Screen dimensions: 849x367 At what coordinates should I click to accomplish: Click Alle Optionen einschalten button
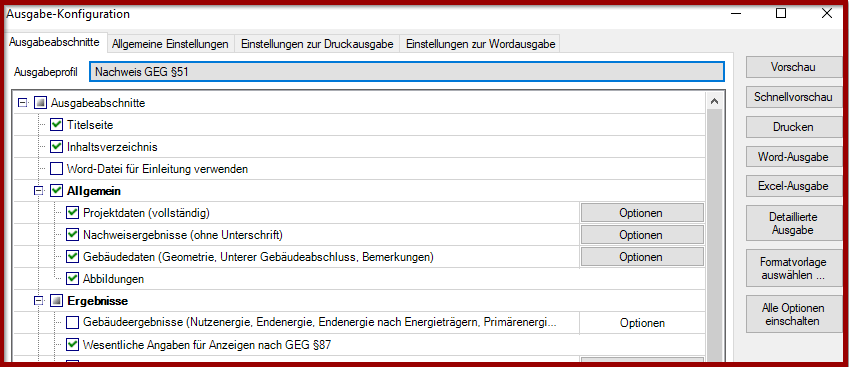pyautogui.click(x=794, y=314)
